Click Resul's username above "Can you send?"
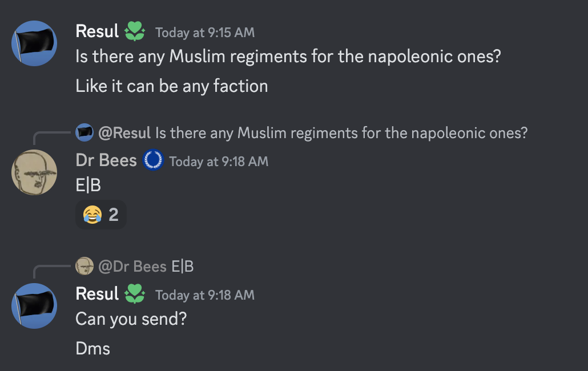Viewport: 588px width, 371px height. pos(97,294)
